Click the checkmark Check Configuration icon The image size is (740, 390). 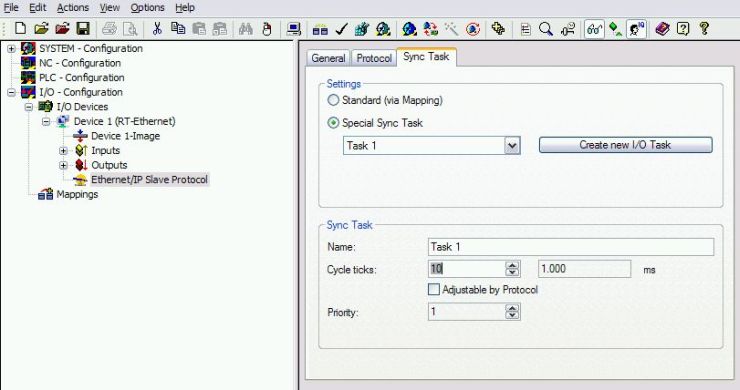[x=341, y=29]
